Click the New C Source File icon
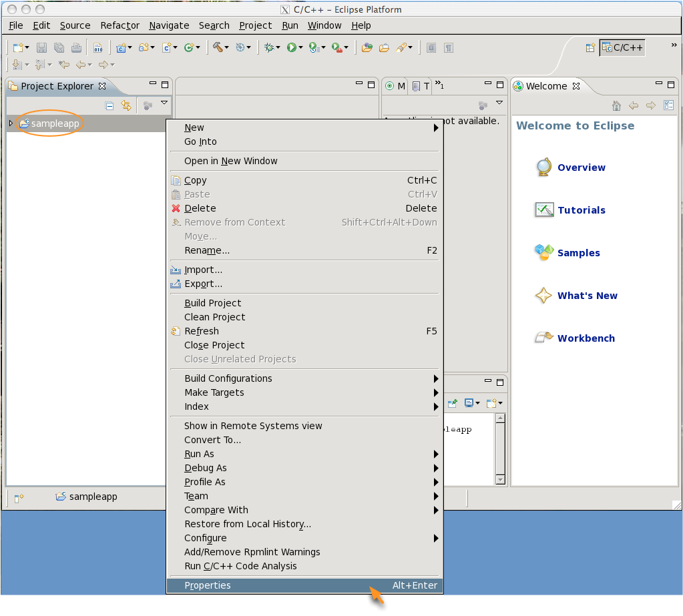The height and width of the screenshot is (616, 683). [166, 48]
